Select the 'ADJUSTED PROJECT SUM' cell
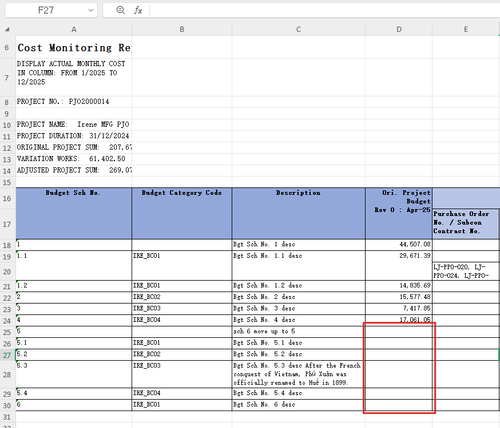Viewport: 500px width, 428px height. pos(74,170)
